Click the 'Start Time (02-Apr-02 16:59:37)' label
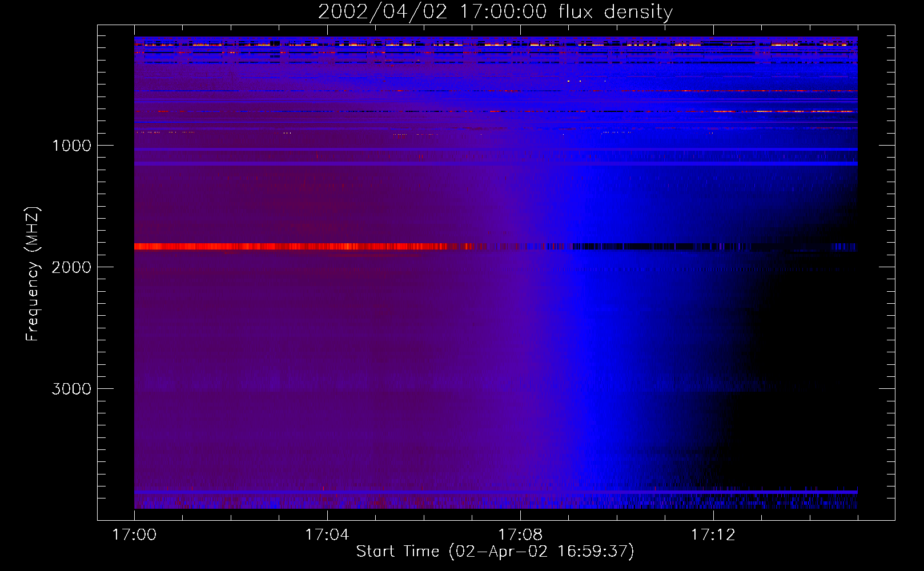 (495, 552)
